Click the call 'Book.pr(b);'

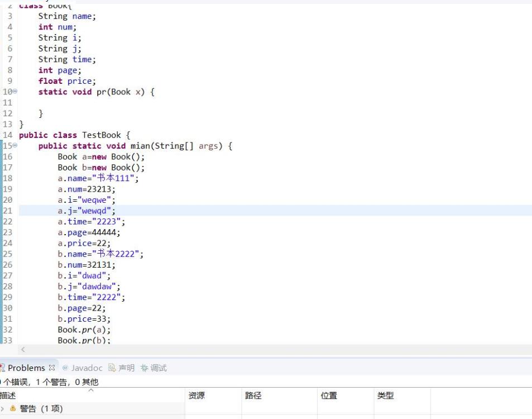(84, 340)
